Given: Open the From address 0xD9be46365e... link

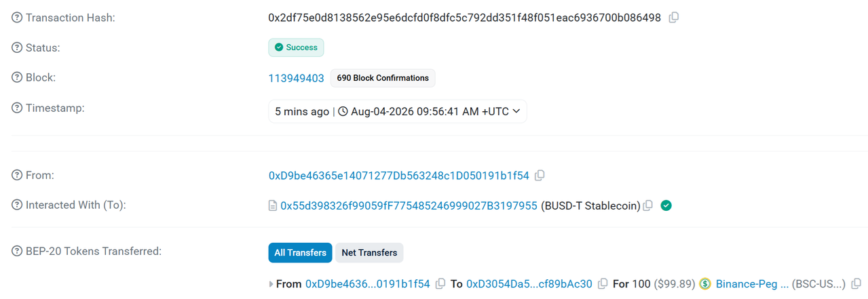Looking at the screenshot, I should (399, 176).
